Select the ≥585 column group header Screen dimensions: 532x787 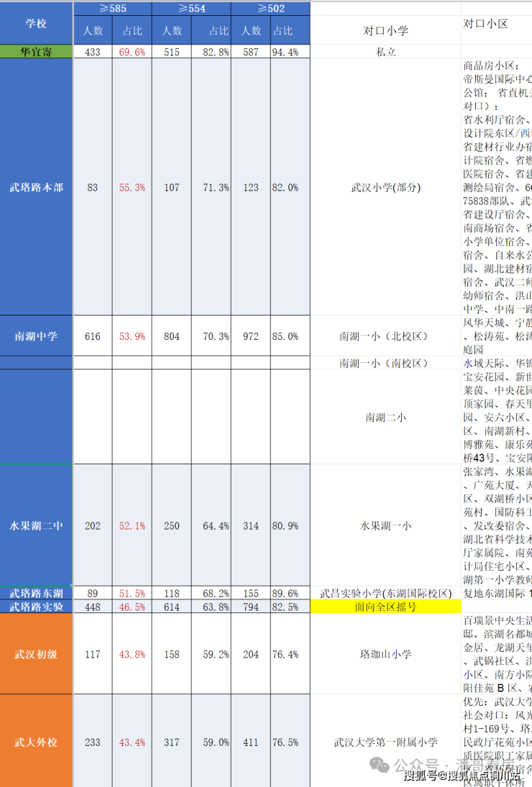tap(112, 9)
